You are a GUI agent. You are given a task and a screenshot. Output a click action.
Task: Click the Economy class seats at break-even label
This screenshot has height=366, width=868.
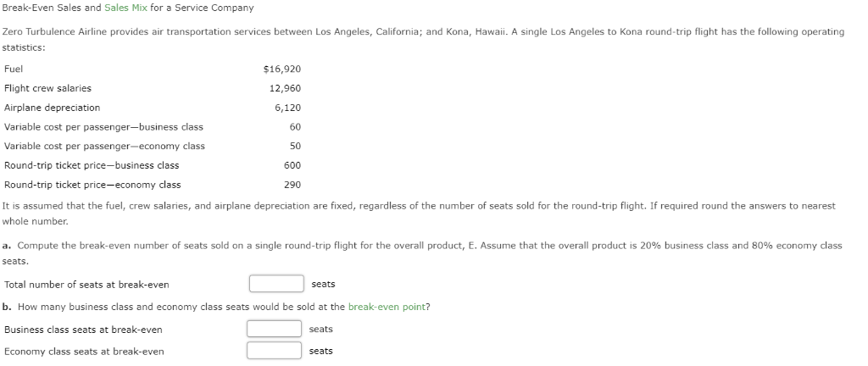(x=84, y=352)
